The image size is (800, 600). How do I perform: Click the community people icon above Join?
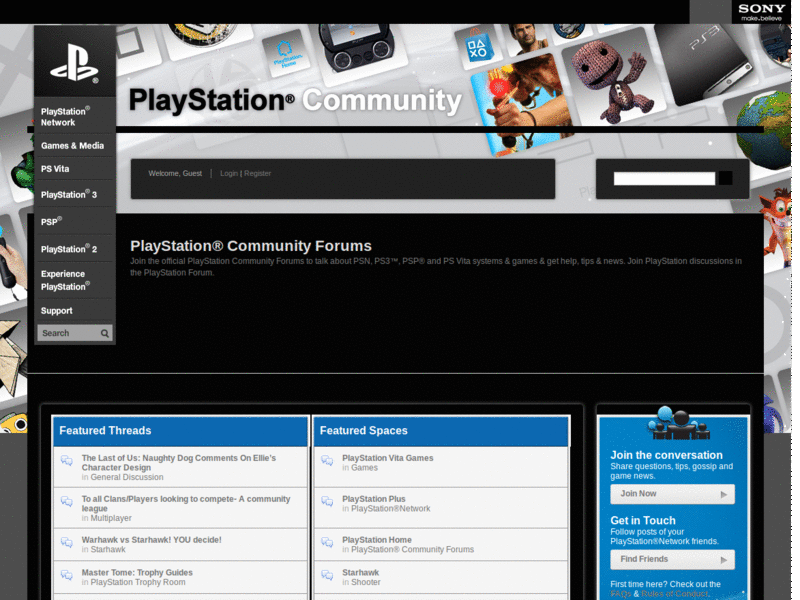pos(677,423)
